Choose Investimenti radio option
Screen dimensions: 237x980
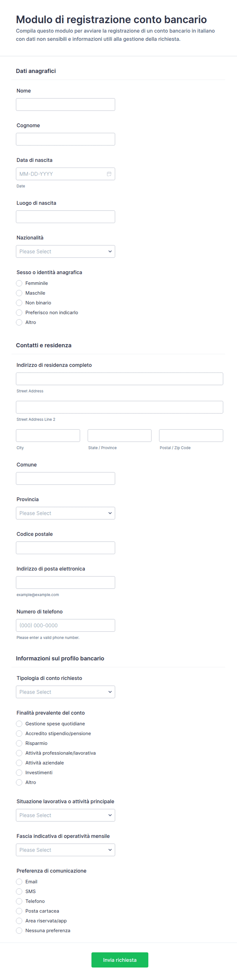19,773
